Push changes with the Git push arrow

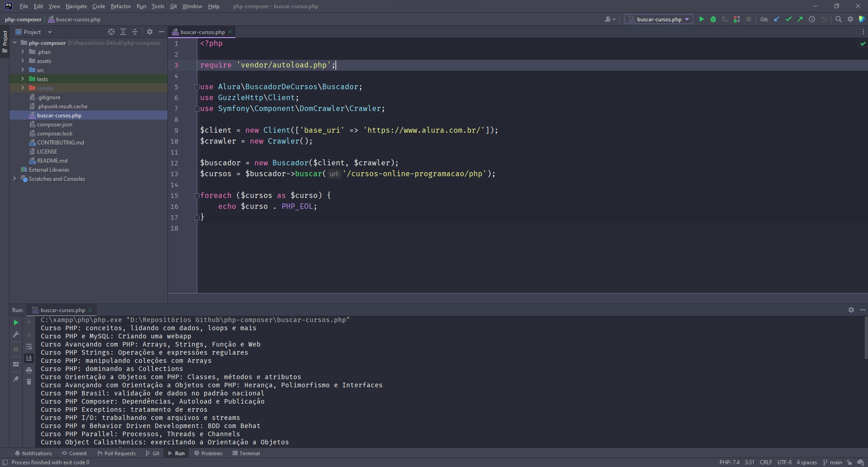[x=800, y=19]
